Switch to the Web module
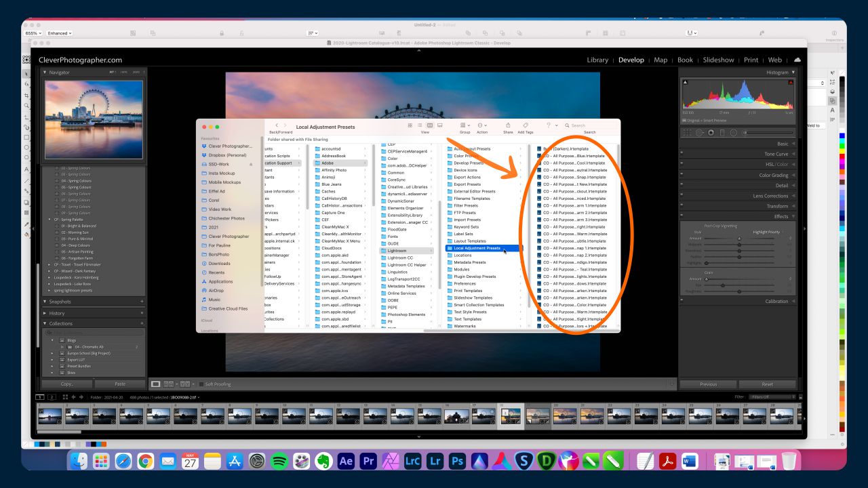This screenshot has height=488, width=868. tap(774, 60)
